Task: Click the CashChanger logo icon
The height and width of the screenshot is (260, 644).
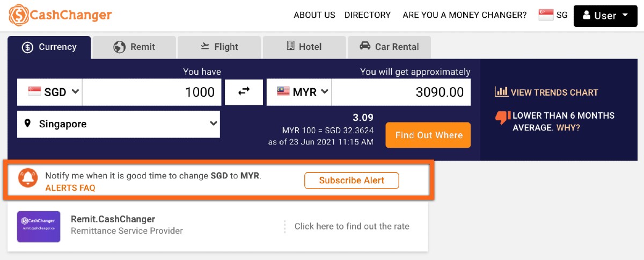Action: 19,15
